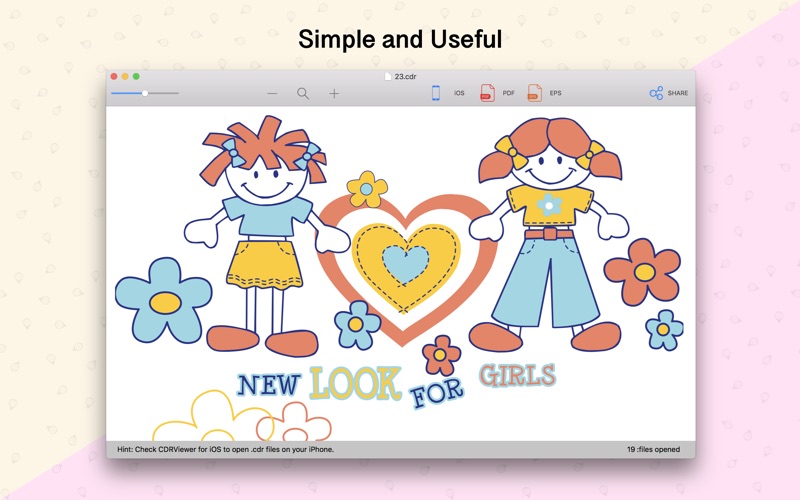This screenshot has width=800, height=500.
Task: Click the iPhone icon for iOS
Action: (436, 93)
